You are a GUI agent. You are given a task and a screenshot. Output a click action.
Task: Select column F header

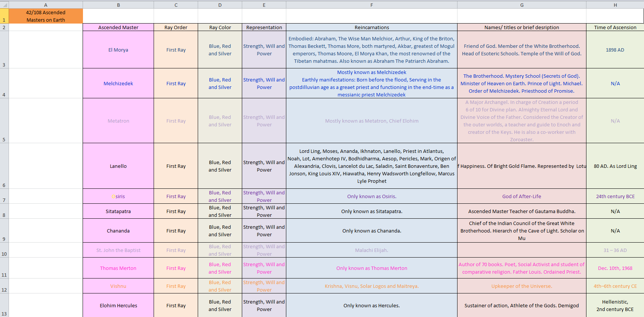click(372, 5)
